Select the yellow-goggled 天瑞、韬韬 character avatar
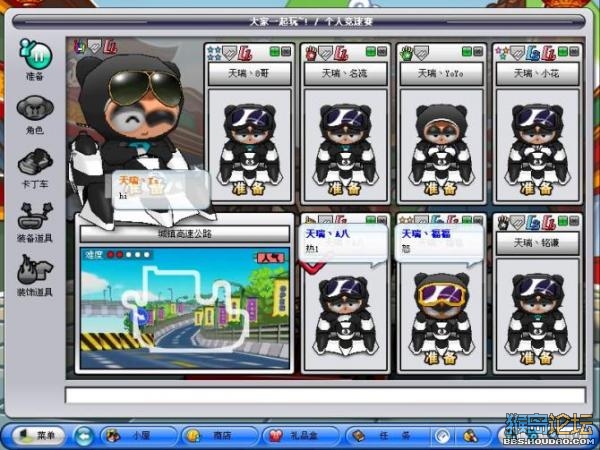Screen dimensions: 600x450 [441, 315]
